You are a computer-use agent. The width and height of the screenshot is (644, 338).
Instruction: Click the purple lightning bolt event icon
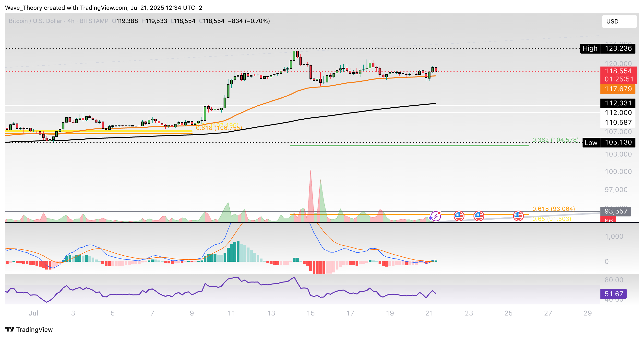(436, 216)
